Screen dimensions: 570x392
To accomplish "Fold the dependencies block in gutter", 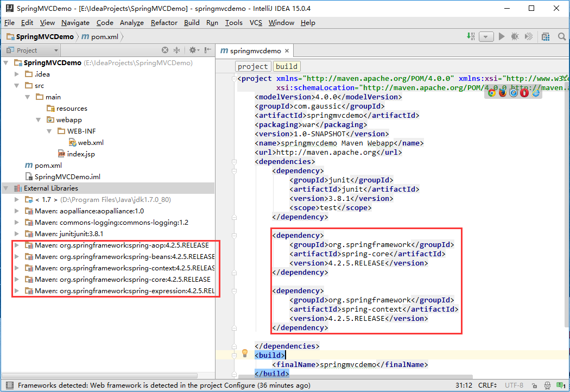I will pos(234,162).
